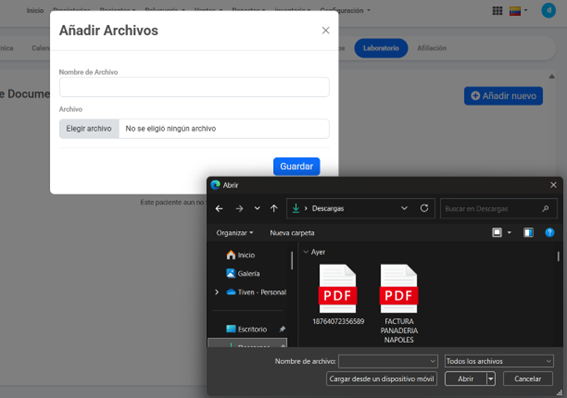Viewport: 567px width, 398px height.
Task: Click the Nombre de archivo combo box
Action: click(x=388, y=361)
